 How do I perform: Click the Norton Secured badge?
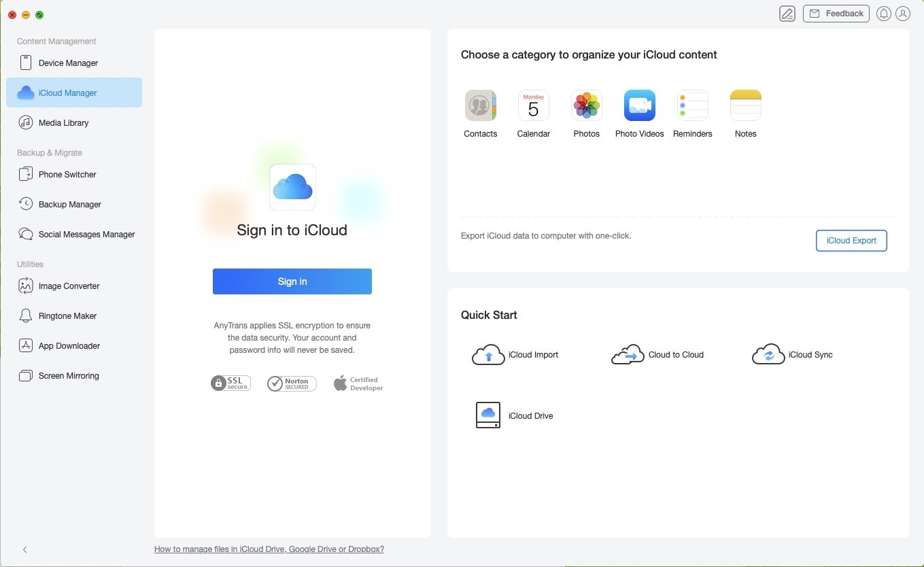[292, 383]
